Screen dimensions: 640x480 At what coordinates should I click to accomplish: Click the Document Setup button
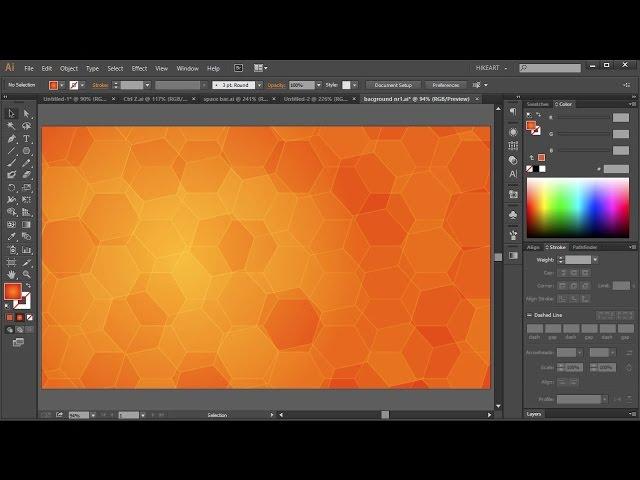pyautogui.click(x=393, y=85)
